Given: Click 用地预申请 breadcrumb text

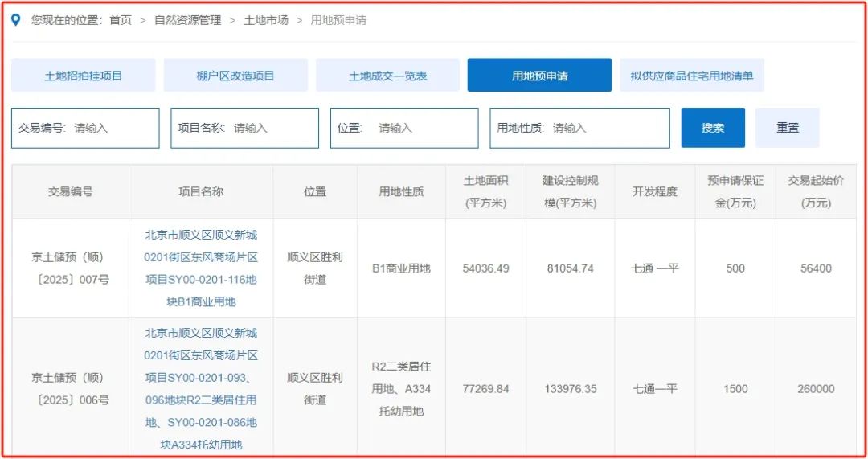Looking at the screenshot, I should 338,20.
